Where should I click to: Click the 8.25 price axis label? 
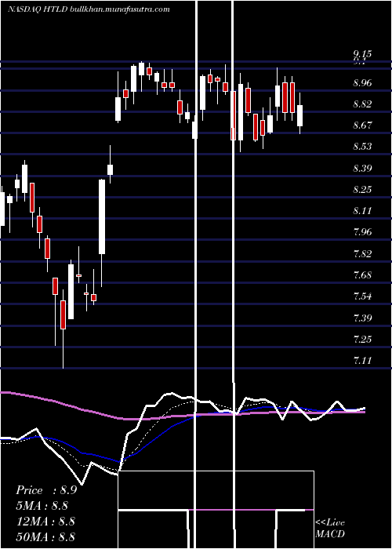[x=362, y=190]
